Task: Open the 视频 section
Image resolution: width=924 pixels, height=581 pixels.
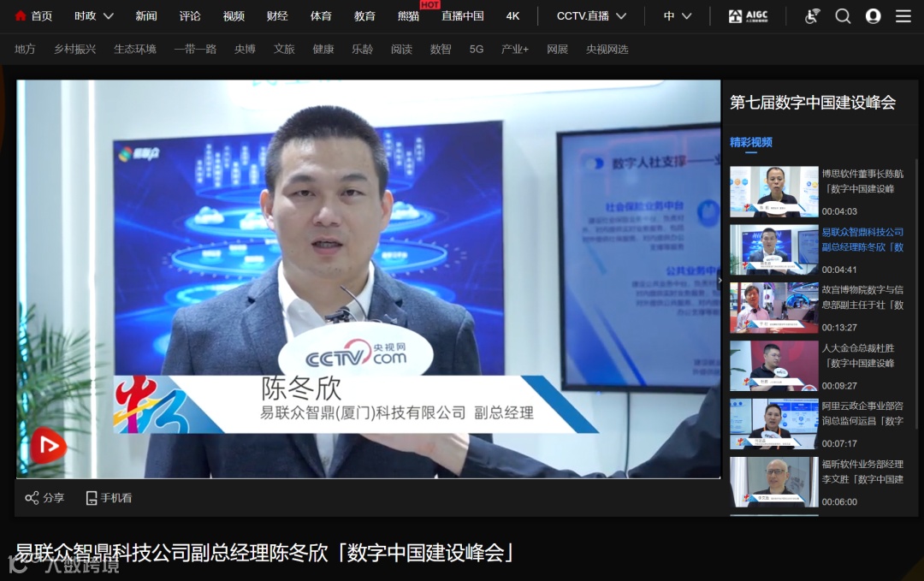Action: click(234, 16)
